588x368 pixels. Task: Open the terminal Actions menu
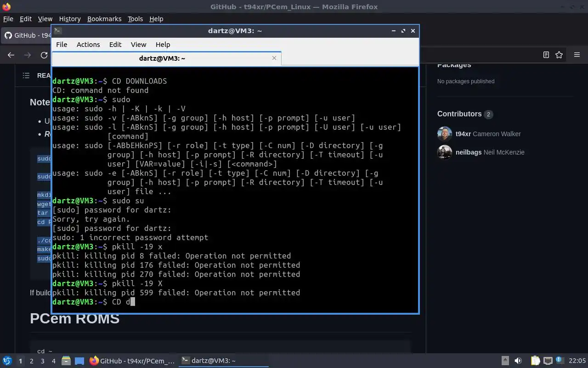click(x=88, y=45)
